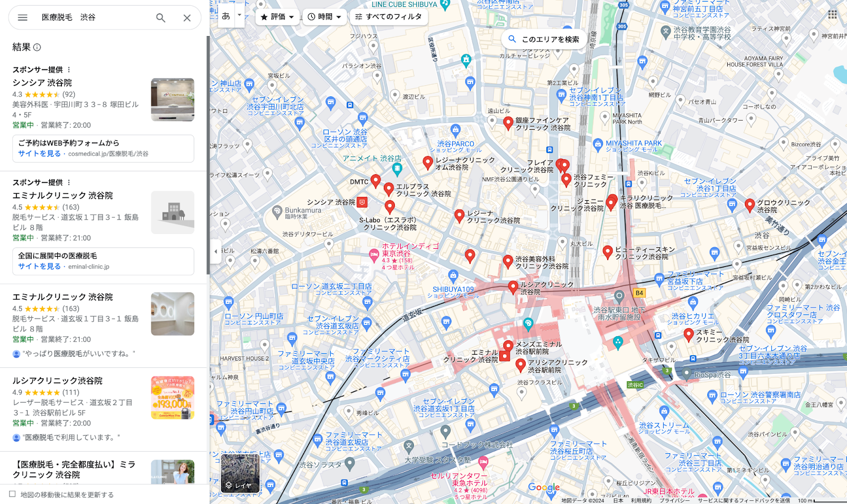The image size is (847, 504).
Task: Select アリシアクリニック渋谷駅前院 pin
Action: click(520, 365)
